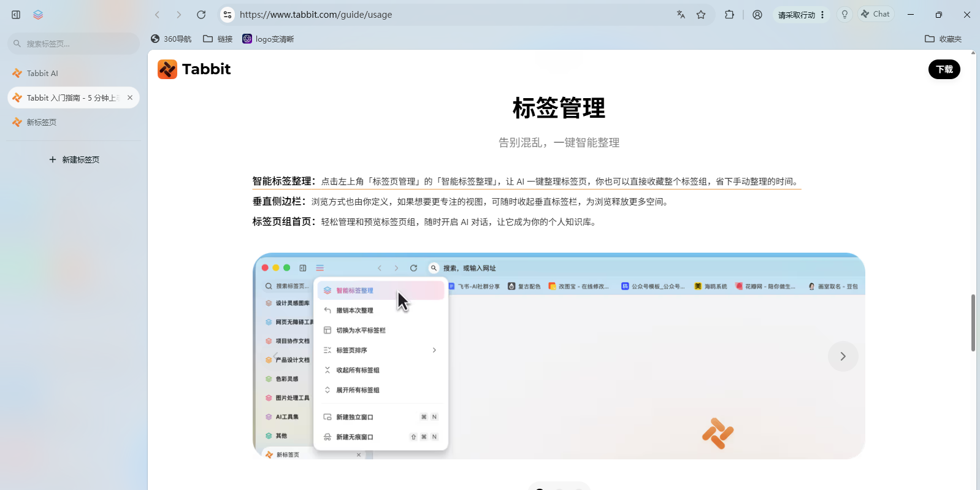Open the 链接 bookmark folder

[218, 39]
